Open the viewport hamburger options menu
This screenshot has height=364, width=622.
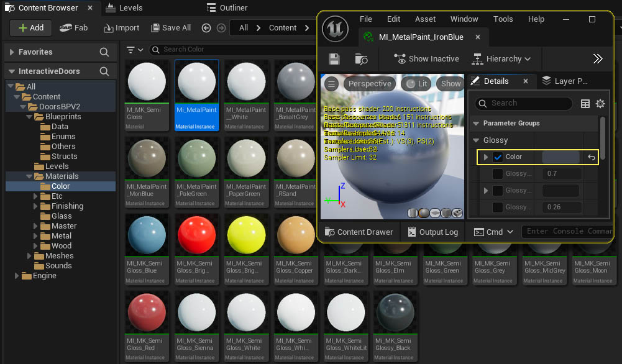pos(332,84)
